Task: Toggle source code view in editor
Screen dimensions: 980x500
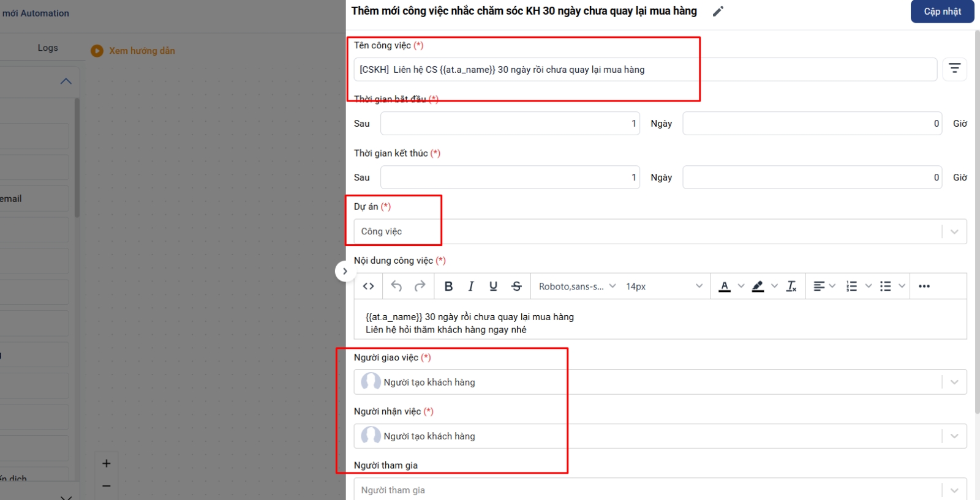Action: (x=368, y=286)
